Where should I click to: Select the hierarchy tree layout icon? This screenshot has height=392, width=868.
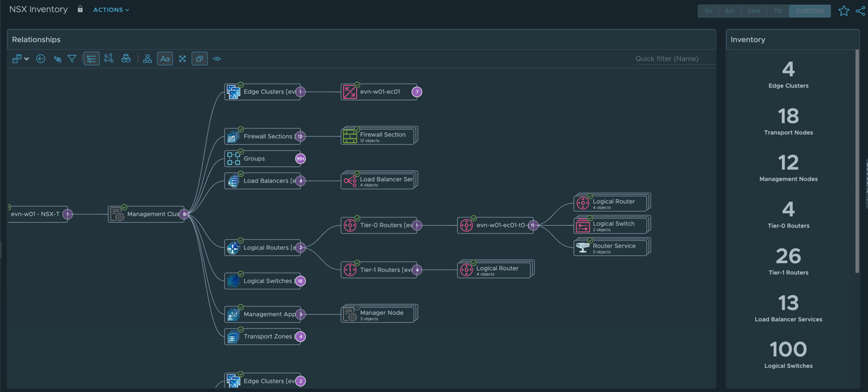pos(148,59)
